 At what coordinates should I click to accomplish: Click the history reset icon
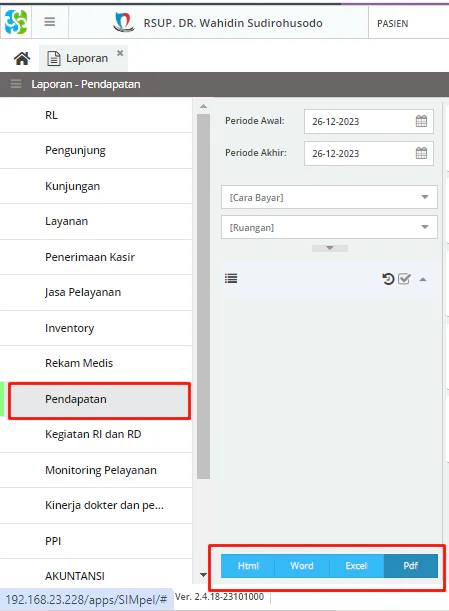click(x=388, y=279)
